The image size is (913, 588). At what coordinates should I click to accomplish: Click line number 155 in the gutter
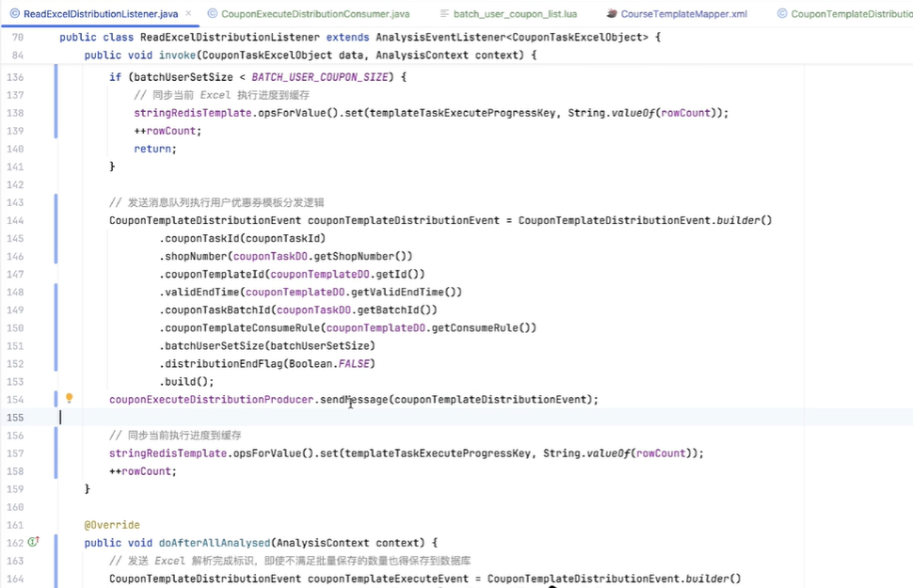(x=14, y=418)
